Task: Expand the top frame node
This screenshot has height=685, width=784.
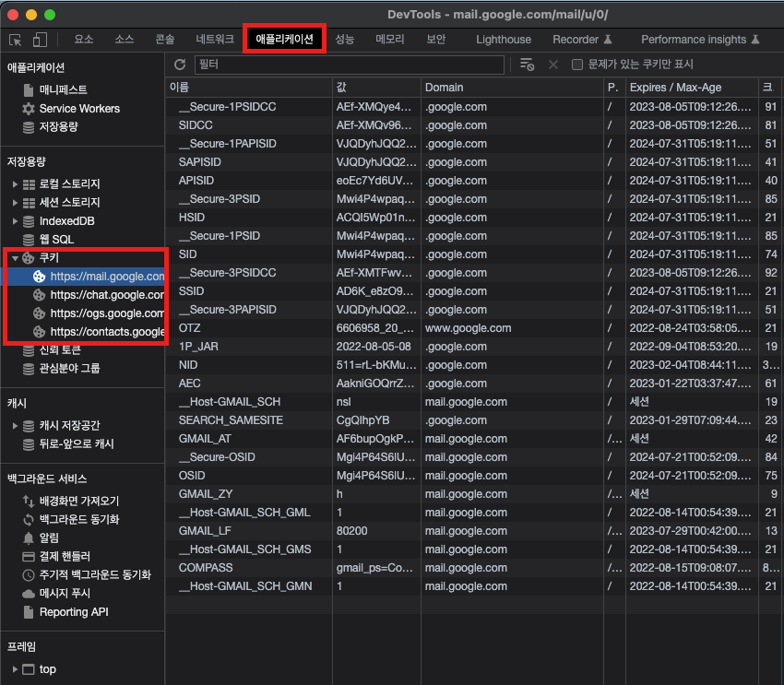Action: pos(15,669)
